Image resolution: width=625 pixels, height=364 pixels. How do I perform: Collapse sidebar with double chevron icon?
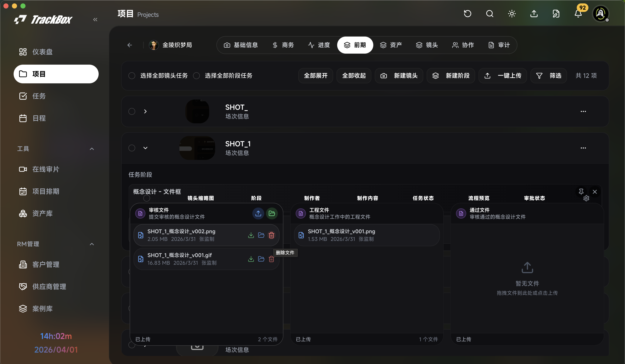click(x=95, y=20)
